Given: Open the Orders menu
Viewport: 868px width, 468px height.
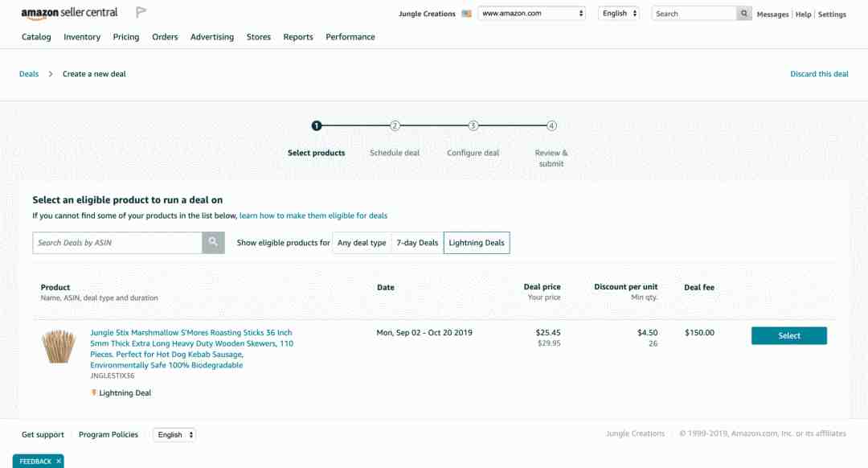Looking at the screenshot, I should pos(165,37).
